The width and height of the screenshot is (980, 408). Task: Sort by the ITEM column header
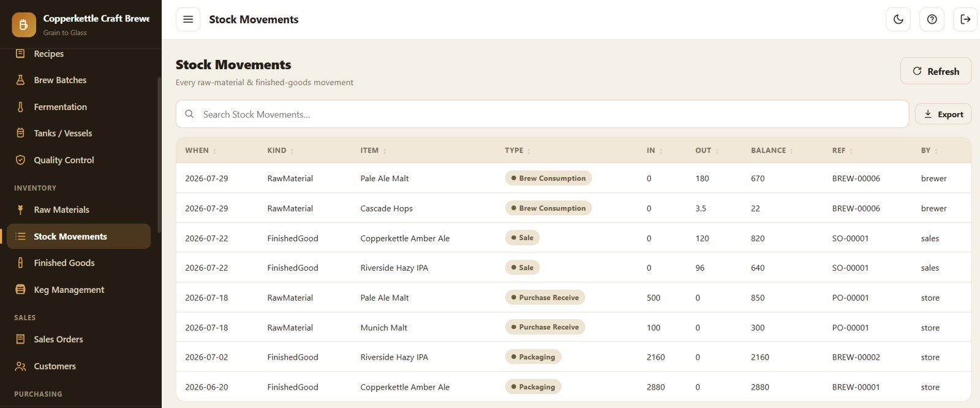(x=373, y=151)
